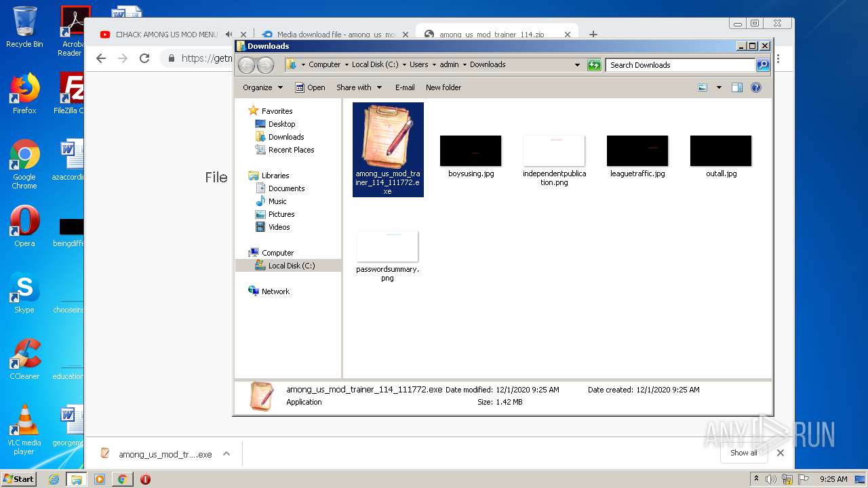868x488 pixels.
Task: Click Show all downloads button
Action: [744, 453]
